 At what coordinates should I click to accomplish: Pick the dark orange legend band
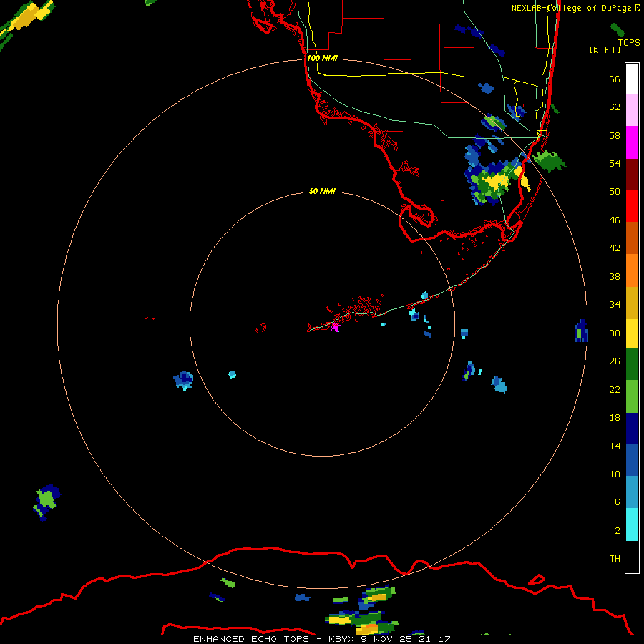632,238
